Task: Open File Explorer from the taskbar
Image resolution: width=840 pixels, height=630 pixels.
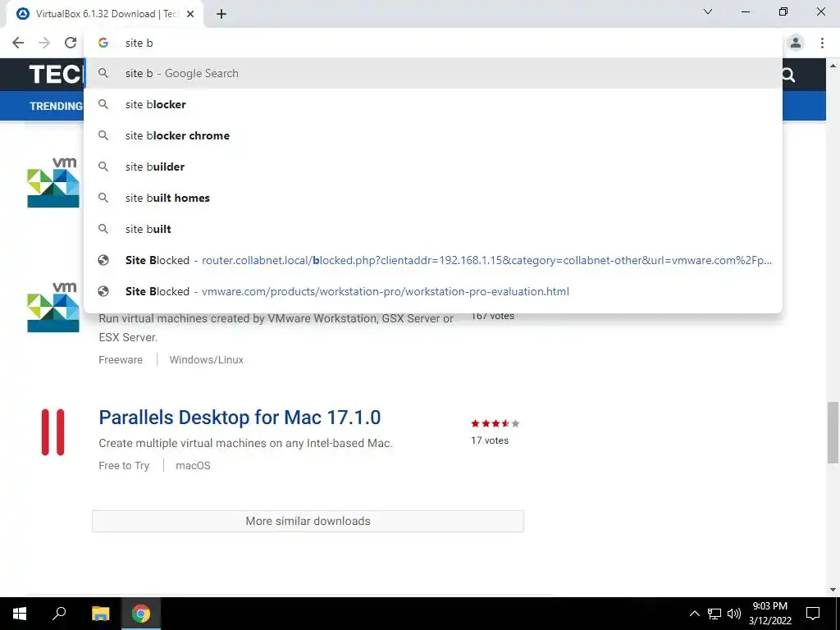Action: pyautogui.click(x=100, y=614)
